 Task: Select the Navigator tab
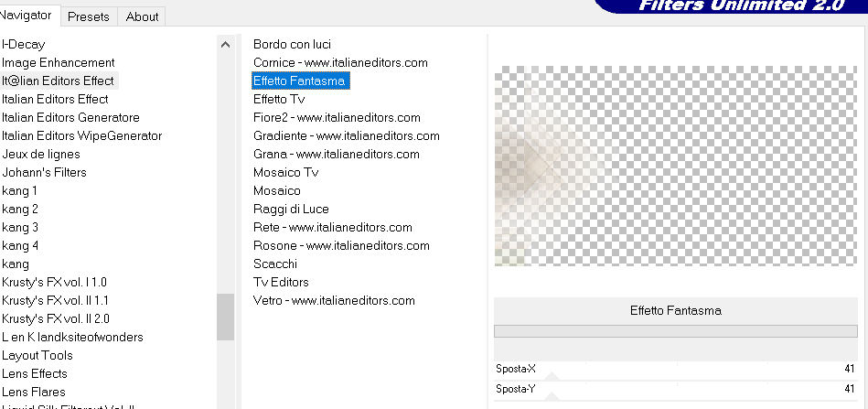[29, 16]
